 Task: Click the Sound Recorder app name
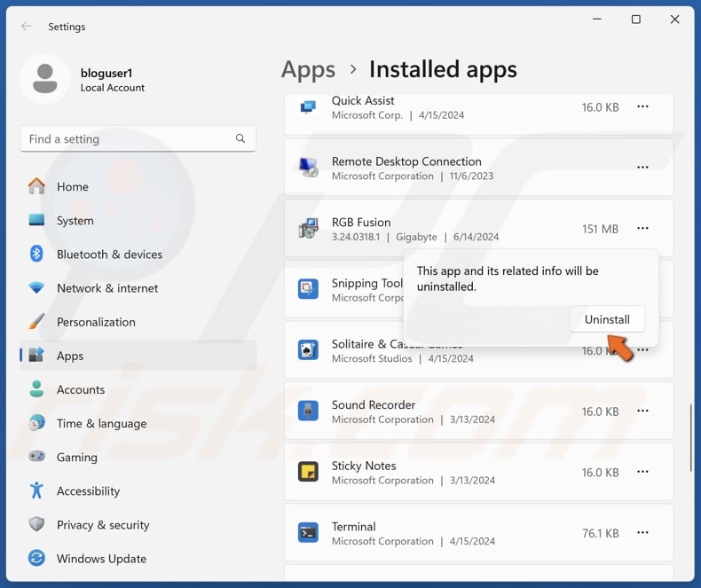pyautogui.click(x=374, y=404)
